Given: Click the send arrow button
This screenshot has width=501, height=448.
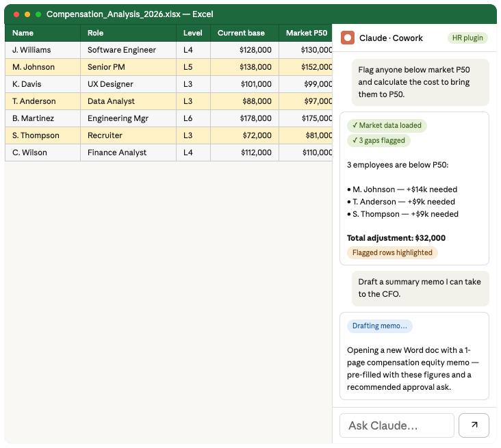Looking at the screenshot, I should [x=474, y=425].
